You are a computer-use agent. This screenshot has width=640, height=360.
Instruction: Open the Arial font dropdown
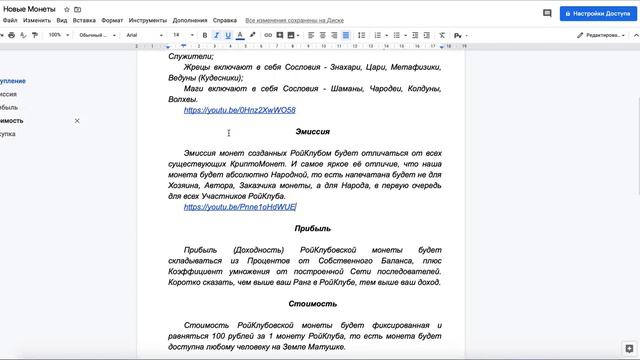coord(144,35)
